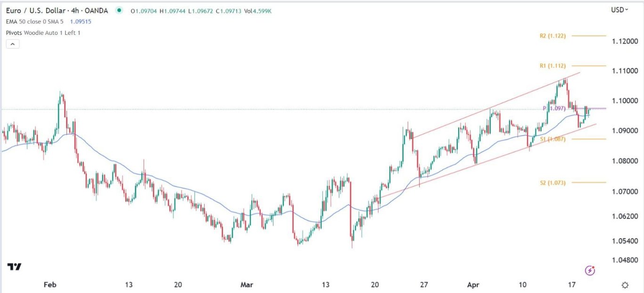Open the USD currency dropdown

[x=619, y=10]
